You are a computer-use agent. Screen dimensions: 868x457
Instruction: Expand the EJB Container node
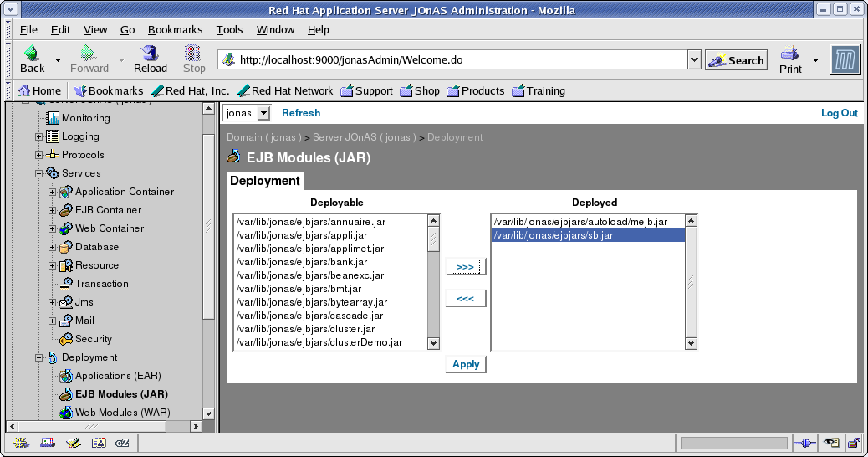click(52, 210)
